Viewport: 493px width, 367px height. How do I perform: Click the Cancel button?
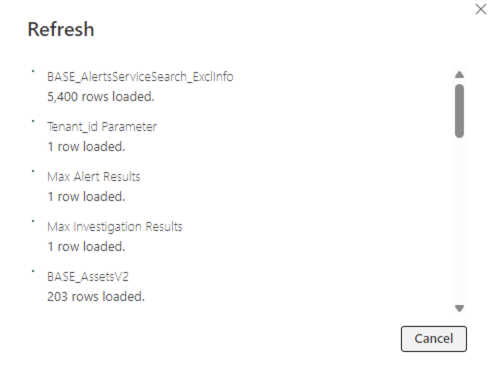click(x=434, y=339)
